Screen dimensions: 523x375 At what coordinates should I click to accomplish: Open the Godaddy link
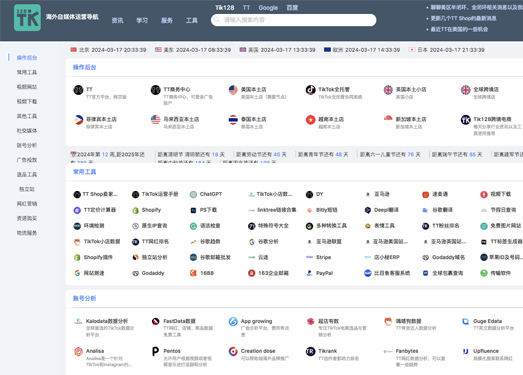[153, 273]
